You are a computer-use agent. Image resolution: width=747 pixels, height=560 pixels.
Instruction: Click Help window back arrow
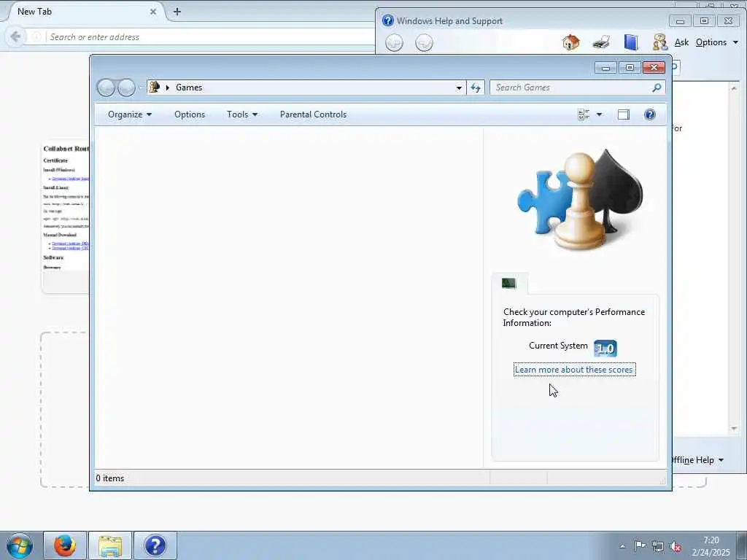pos(394,43)
